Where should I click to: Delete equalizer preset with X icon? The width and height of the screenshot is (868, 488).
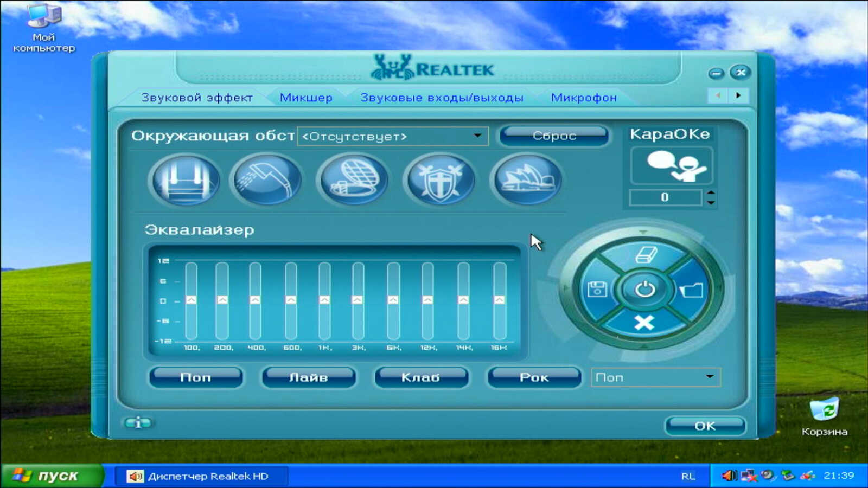click(x=644, y=323)
